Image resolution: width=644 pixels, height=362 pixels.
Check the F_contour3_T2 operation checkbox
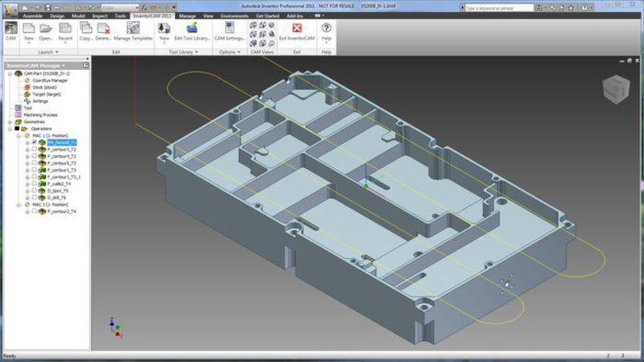pos(34,150)
